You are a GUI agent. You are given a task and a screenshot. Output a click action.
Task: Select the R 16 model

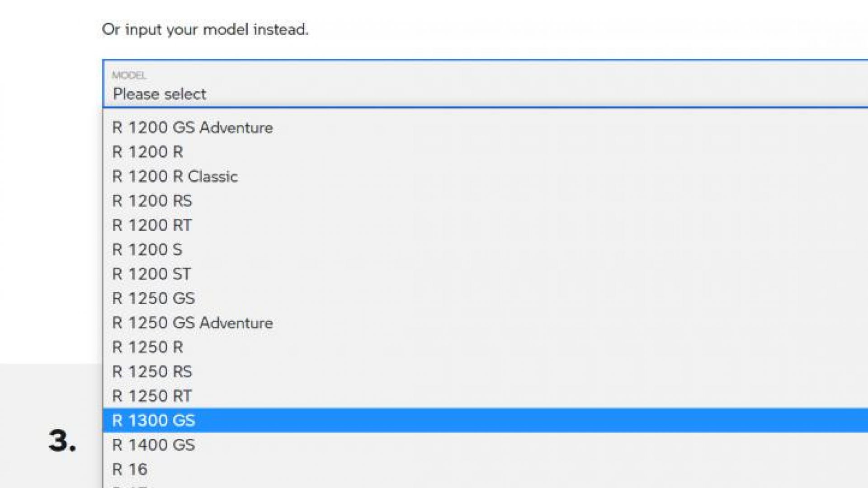tap(129, 469)
